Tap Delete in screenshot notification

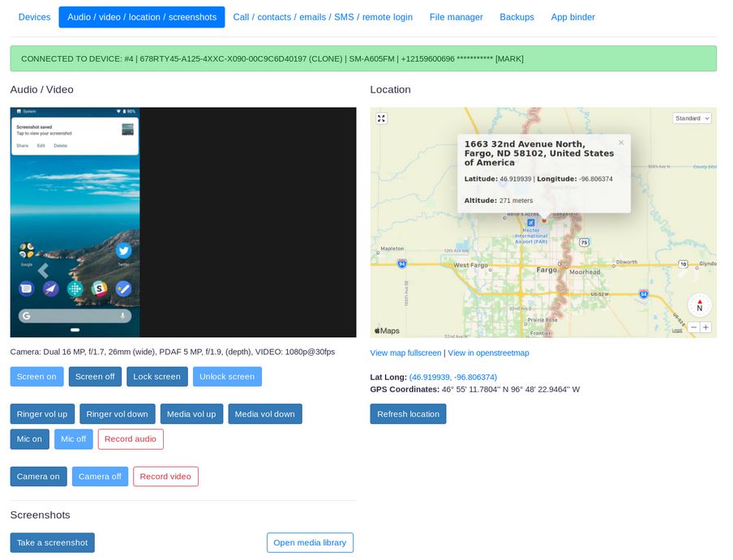[x=60, y=146]
